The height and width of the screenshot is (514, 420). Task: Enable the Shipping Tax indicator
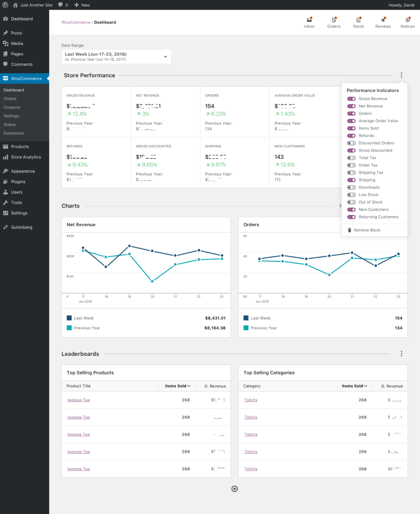[x=352, y=172]
